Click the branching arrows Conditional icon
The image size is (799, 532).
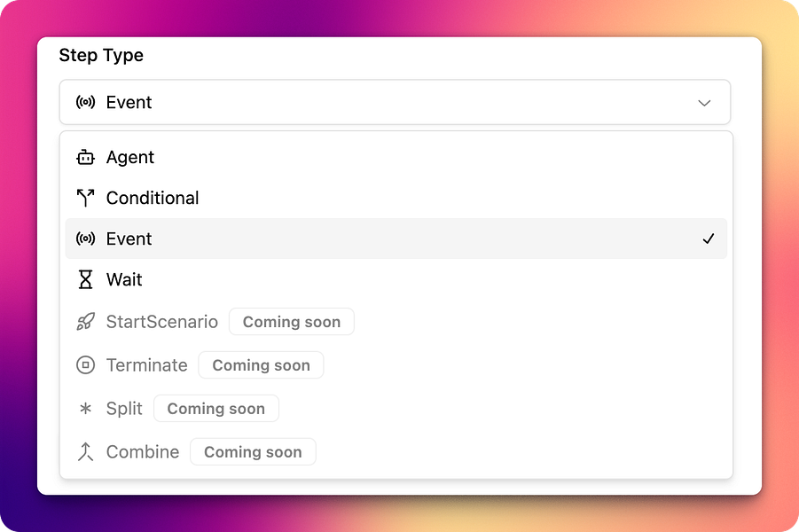point(85,199)
